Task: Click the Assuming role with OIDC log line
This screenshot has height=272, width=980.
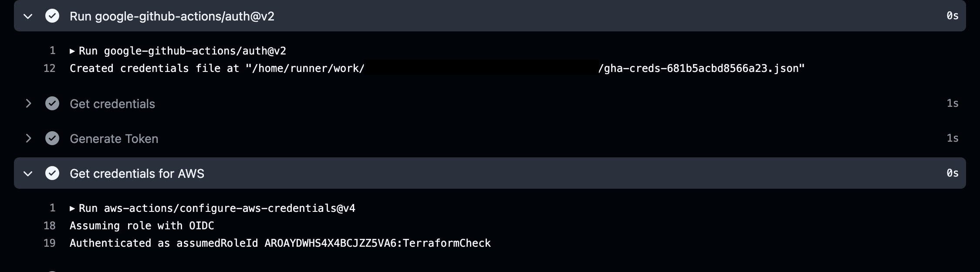Action: point(142,226)
